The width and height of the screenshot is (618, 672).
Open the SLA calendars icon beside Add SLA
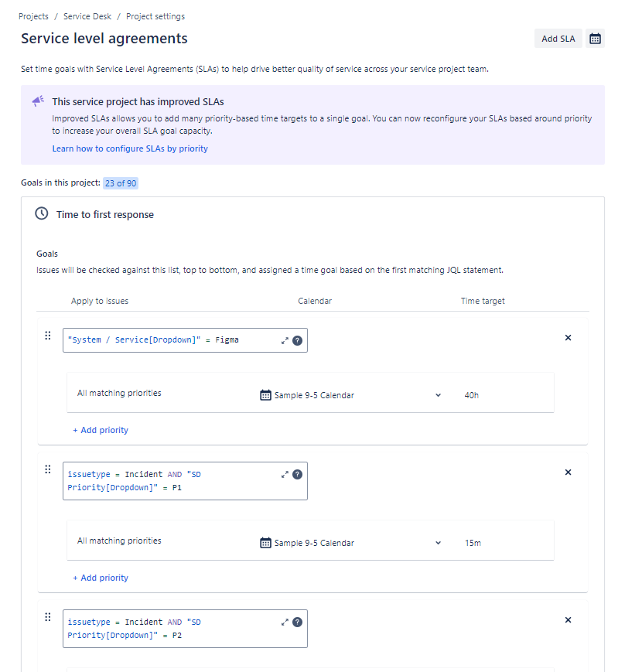click(595, 39)
